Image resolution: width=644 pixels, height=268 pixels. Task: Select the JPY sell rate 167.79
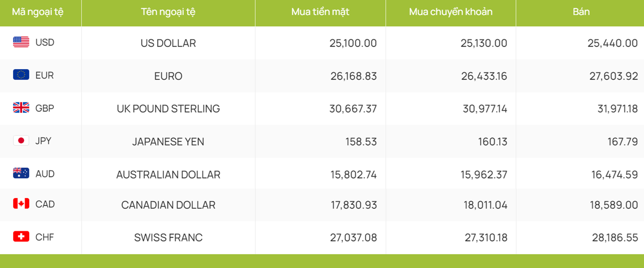(623, 142)
